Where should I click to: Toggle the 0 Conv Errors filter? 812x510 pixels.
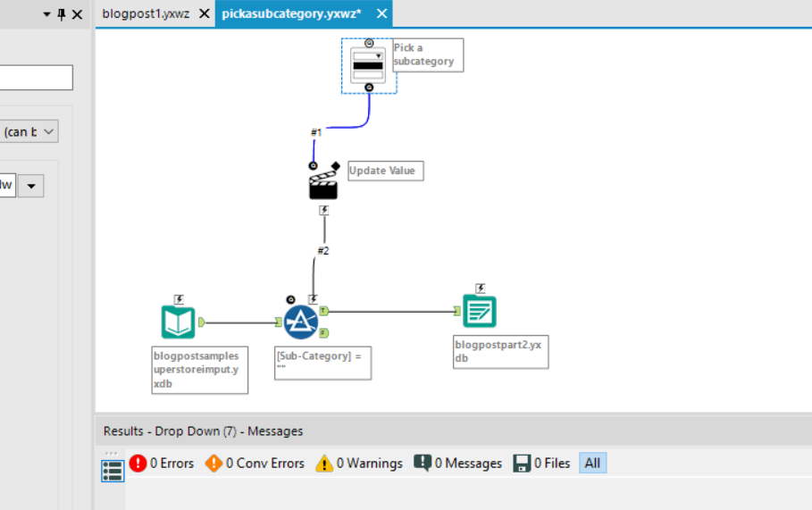coord(255,463)
